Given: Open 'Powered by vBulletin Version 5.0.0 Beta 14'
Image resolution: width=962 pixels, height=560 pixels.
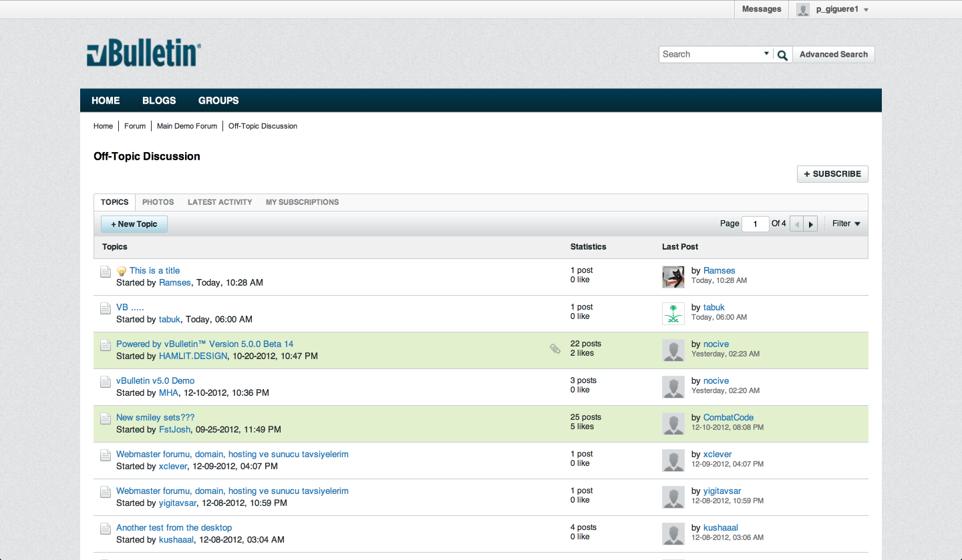Looking at the screenshot, I should coord(204,344).
